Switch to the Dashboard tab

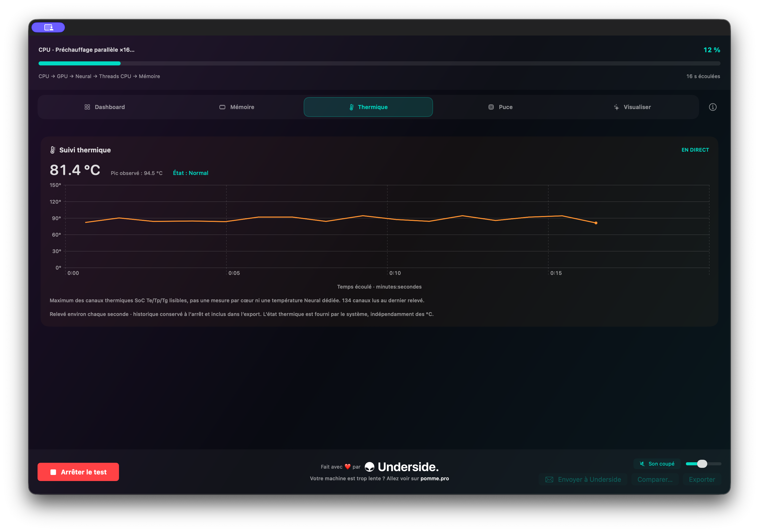105,107
